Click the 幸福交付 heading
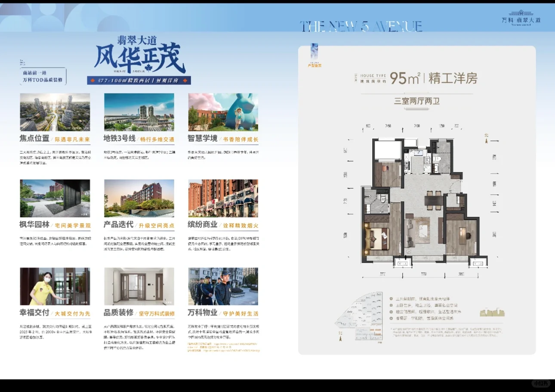The height and width of the screenshot is (392, 555). [34, 313]
